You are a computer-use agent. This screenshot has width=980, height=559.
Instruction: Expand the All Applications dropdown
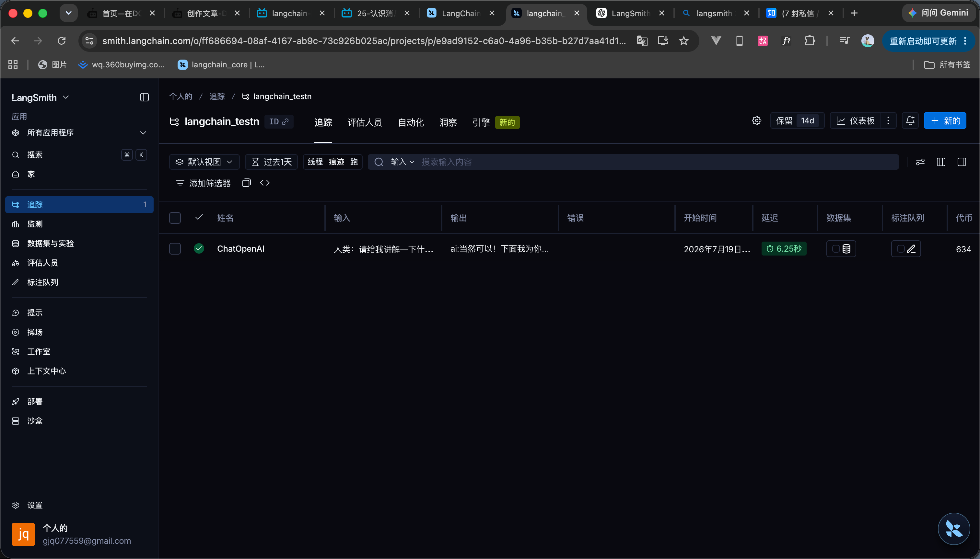[x=79, y=133]
